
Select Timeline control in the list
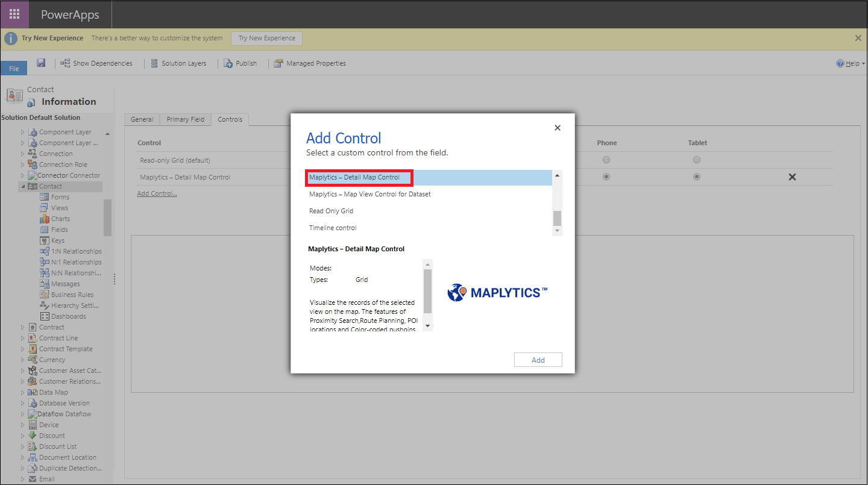[429, 228]
